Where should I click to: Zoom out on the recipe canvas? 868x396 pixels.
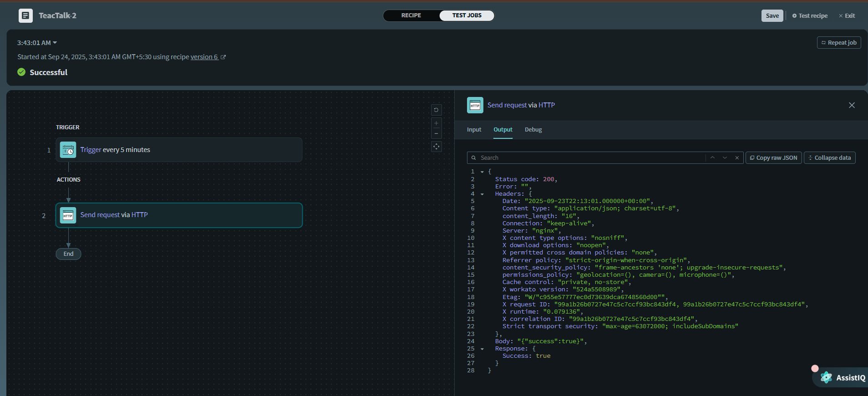[436, 134]
